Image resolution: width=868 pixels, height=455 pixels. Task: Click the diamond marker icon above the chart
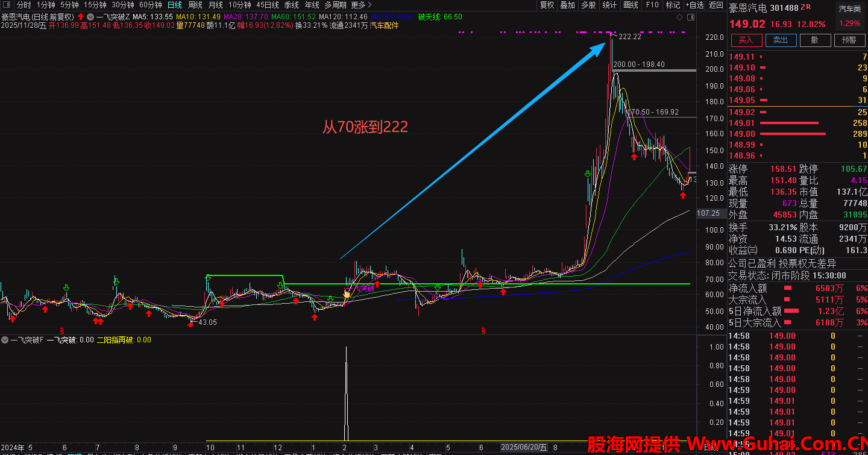point(680,17)
